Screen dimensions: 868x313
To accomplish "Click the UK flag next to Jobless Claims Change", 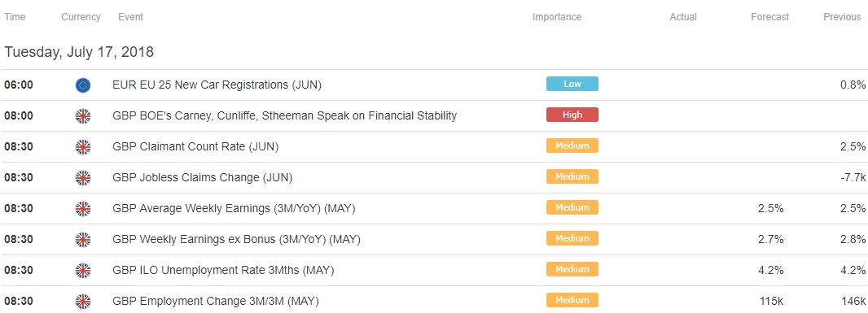I will 83,178.
